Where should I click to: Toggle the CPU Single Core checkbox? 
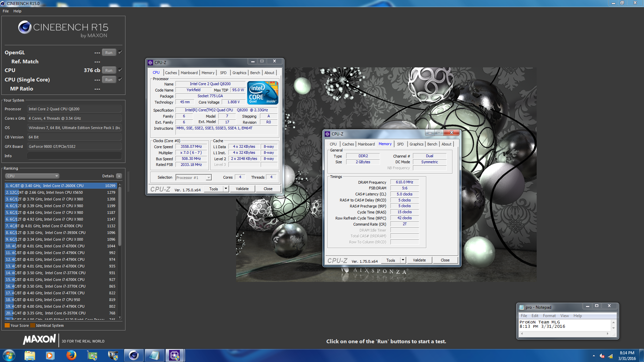pos(120,79)
